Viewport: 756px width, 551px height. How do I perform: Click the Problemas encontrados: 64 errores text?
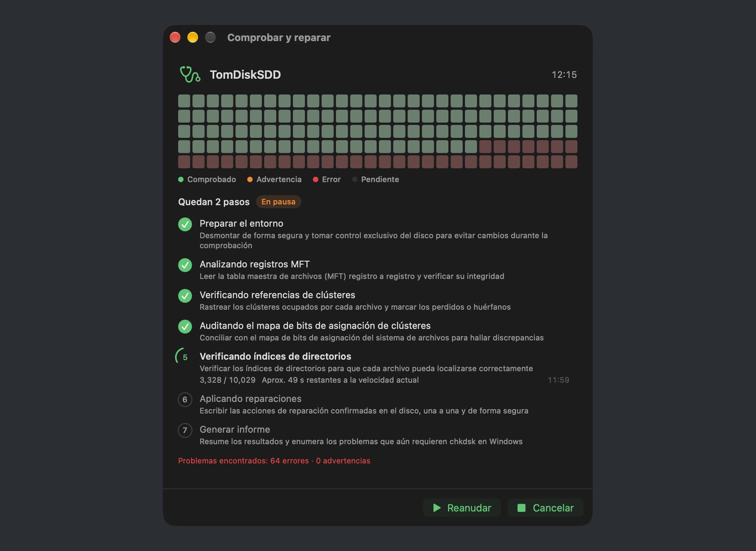tap(244, 461)
